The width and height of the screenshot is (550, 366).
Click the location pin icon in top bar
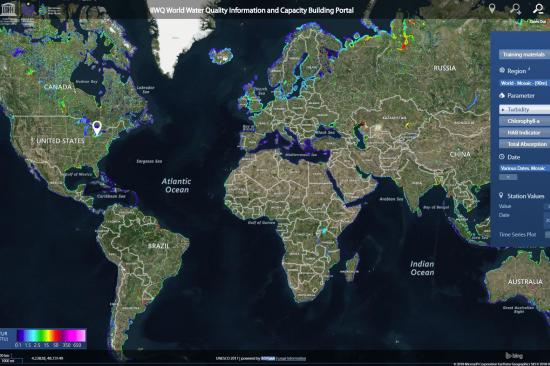(492, 8)
